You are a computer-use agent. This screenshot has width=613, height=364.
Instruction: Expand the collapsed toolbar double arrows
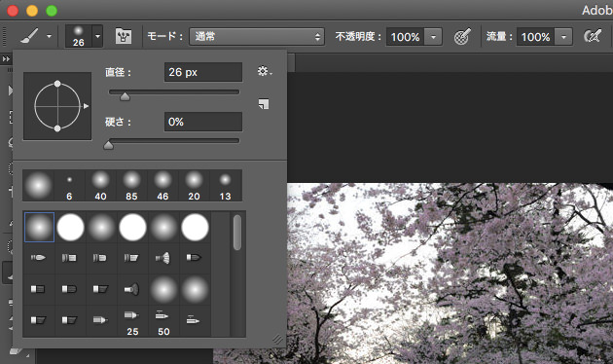coord(6,59)
